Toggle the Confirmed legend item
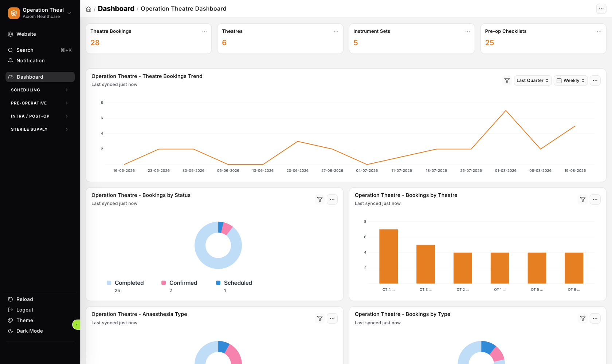 coord(179,283)
